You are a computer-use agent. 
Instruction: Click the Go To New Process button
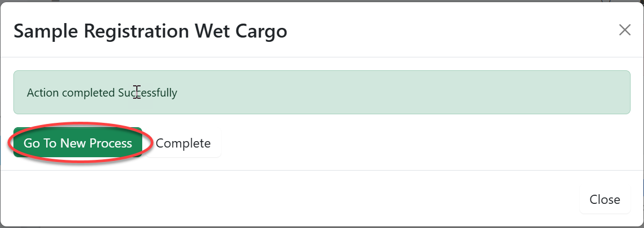click(78, 143)
